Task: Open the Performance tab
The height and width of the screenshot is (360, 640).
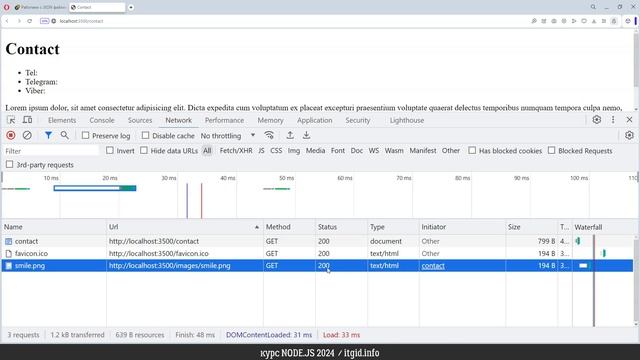Action: 224,120
